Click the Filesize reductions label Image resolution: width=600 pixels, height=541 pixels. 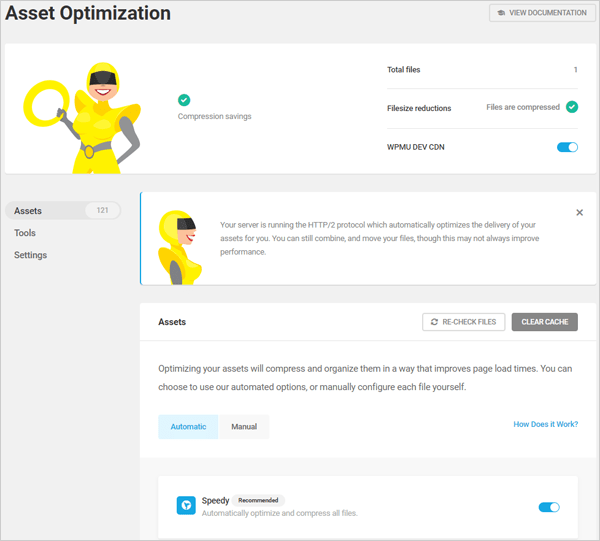[419, 108]
